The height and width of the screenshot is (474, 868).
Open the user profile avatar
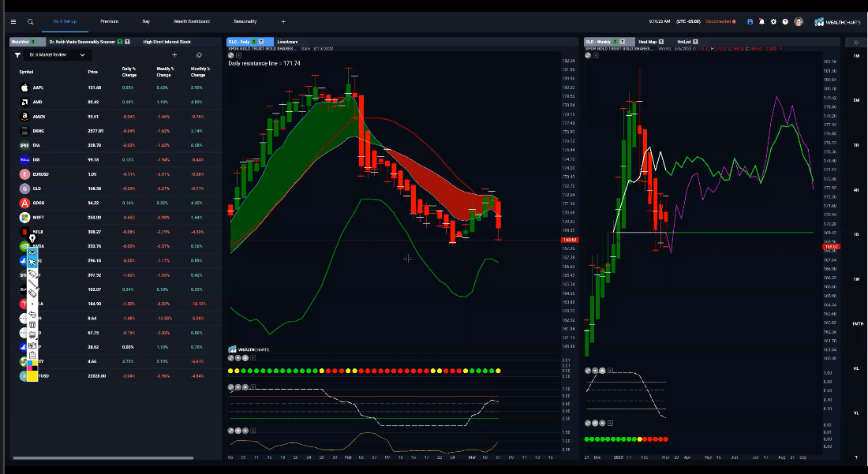pyautogui.click(x=799, y=21)
